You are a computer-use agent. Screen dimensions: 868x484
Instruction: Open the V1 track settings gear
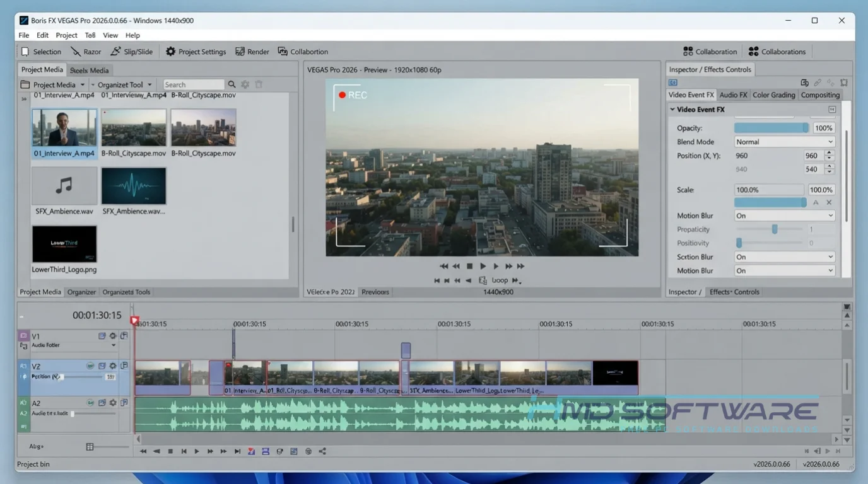pos(113,337)
